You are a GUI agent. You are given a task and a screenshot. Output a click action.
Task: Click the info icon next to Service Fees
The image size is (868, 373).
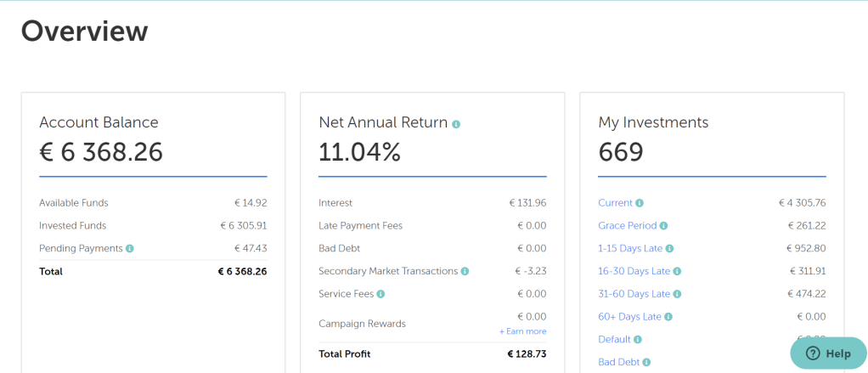(x=380, y=294)
